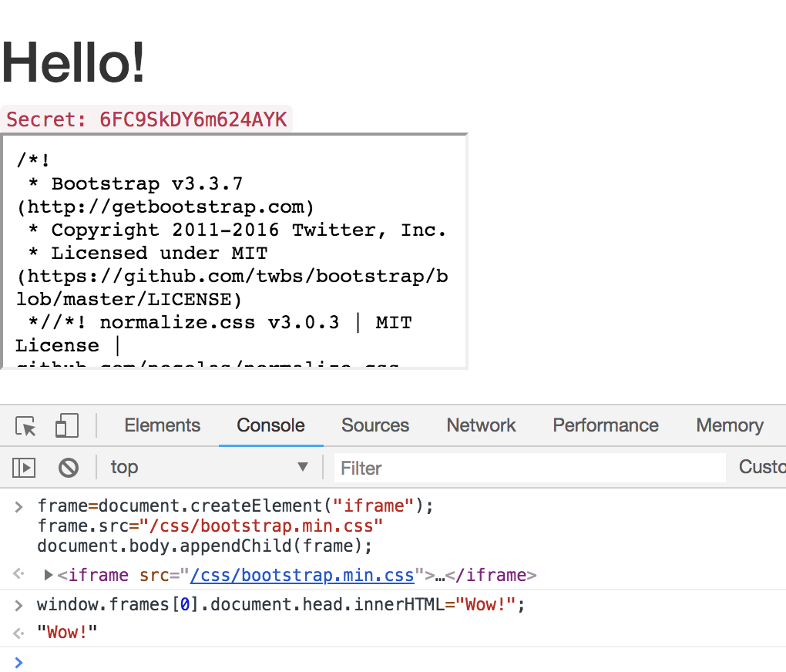Follow the /css/bootstrap.min.css link
The height and width of the screenshot is (672, 786).
point(302,575)
